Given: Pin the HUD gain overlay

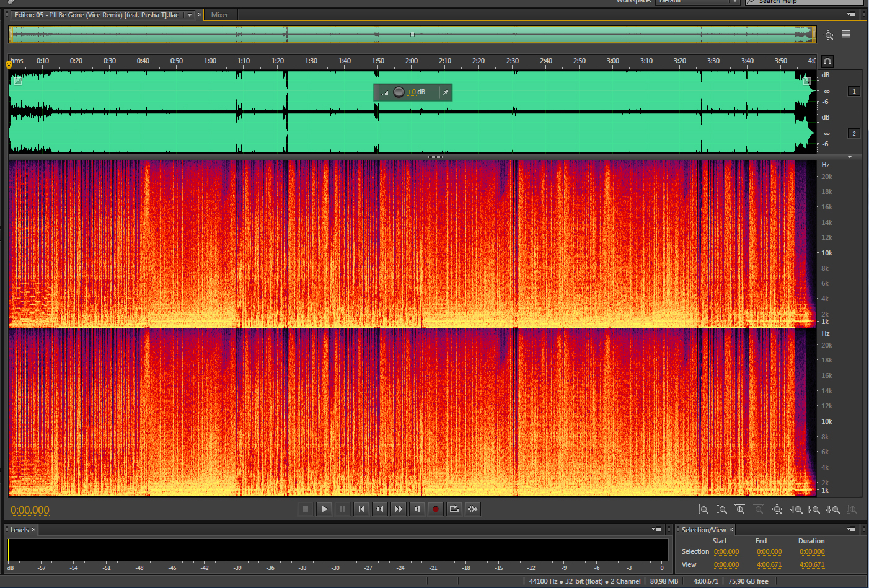Looking at the screenshot, I should point(446,92).
